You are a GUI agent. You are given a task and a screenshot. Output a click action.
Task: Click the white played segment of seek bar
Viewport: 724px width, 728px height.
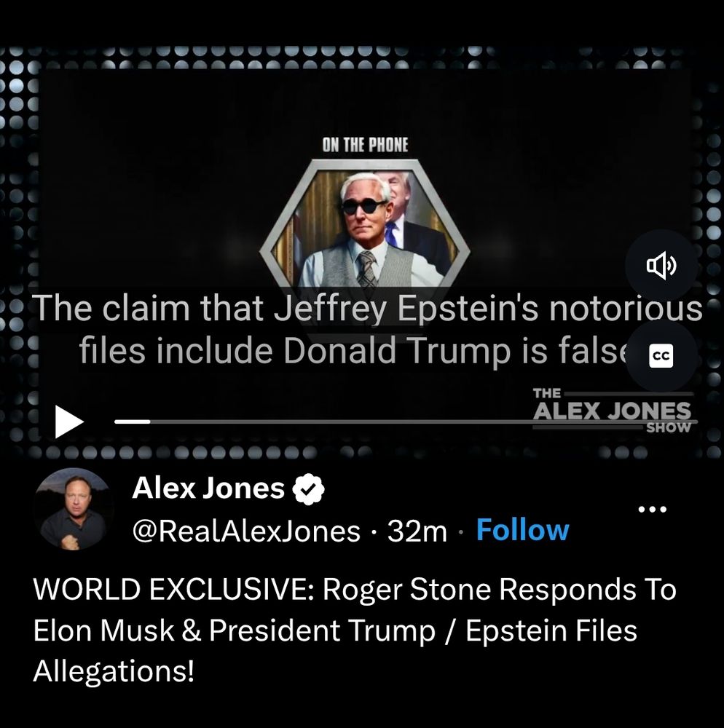pyautogui.click(x=133, y=422)
